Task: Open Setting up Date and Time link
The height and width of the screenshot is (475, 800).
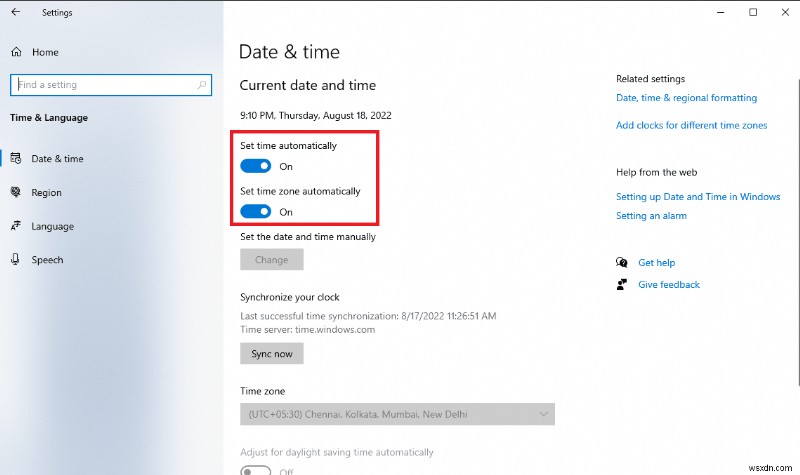Action: pos(698,197)
